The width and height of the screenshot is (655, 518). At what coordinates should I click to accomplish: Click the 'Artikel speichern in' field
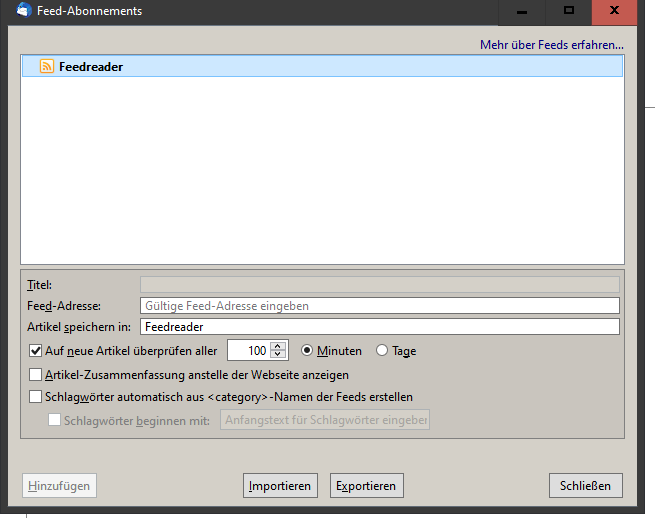tap(380, 327)
